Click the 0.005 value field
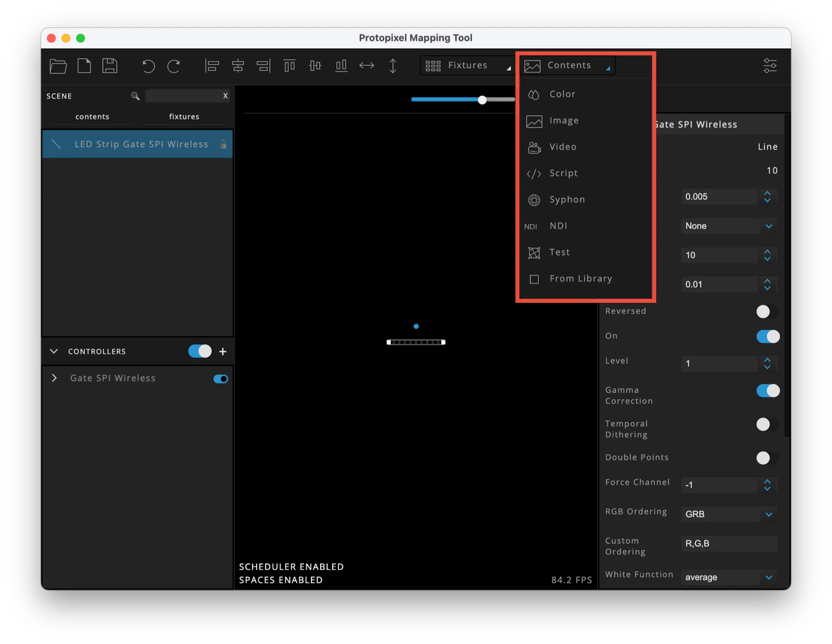The height and width of the screenshot is (644, 832). (719, 197)
